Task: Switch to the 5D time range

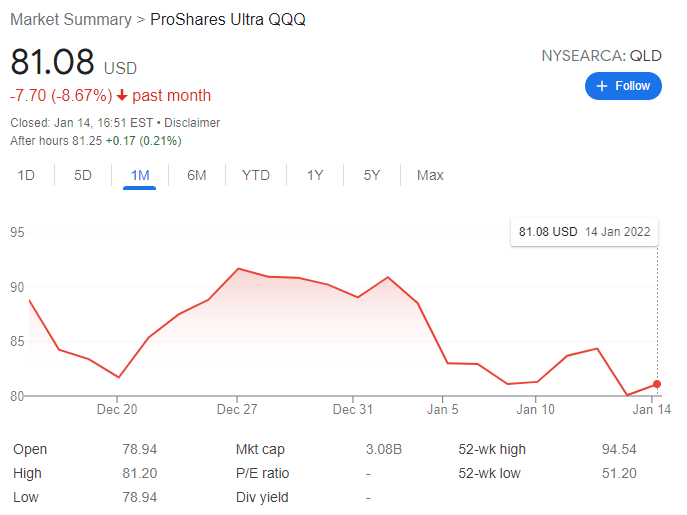Action: pyautogui.click(x=82, y=175)
